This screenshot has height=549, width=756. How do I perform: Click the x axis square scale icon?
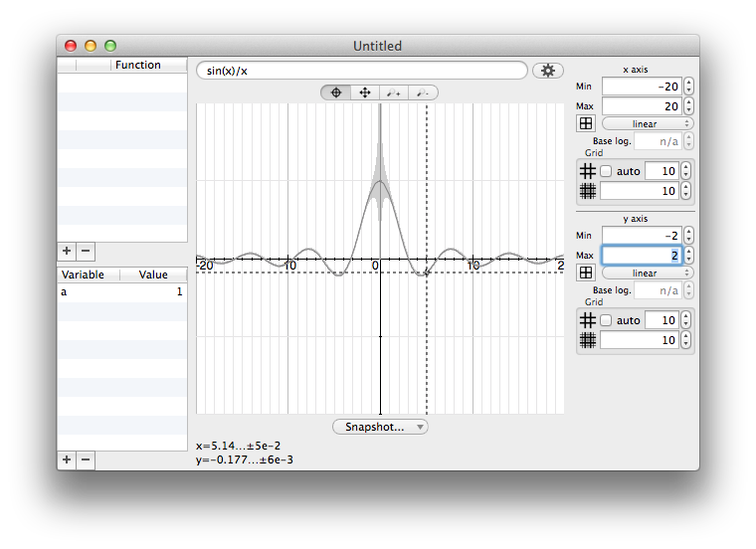pyautogui.click(x=586, y=124)
